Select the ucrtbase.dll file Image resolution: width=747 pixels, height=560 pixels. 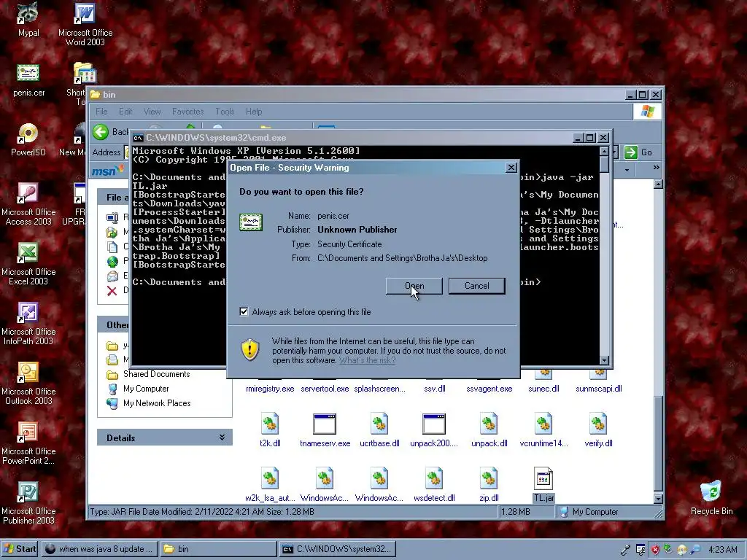pos(379,429)
